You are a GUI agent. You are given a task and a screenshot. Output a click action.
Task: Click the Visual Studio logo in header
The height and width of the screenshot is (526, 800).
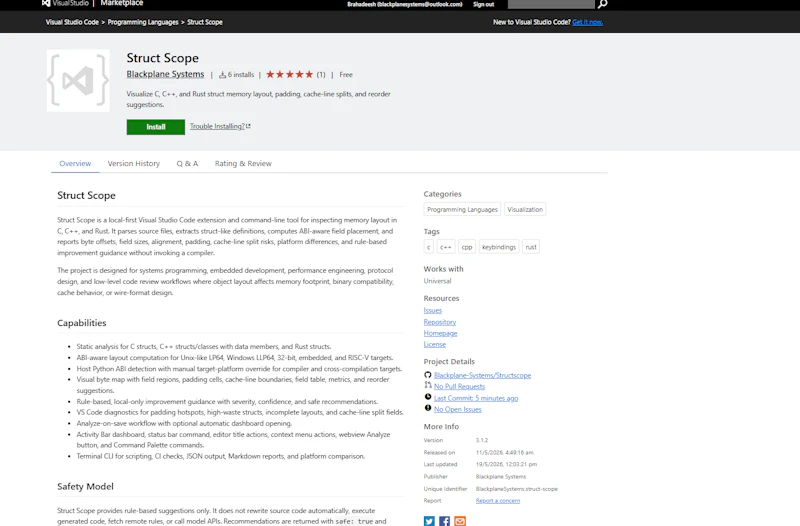click(65, 3)
